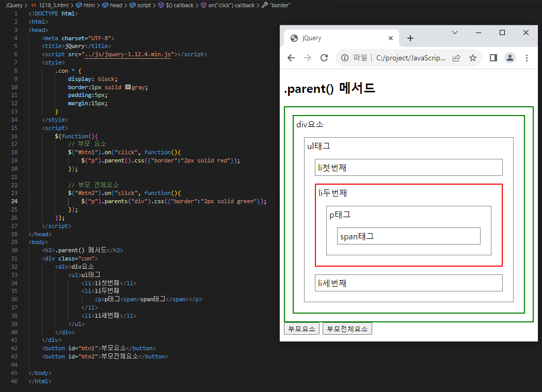Image resolution: width=542 pixels, height=392 pixels.
Task: Click the div요소 text in page
Action: [x=310, y=124]
